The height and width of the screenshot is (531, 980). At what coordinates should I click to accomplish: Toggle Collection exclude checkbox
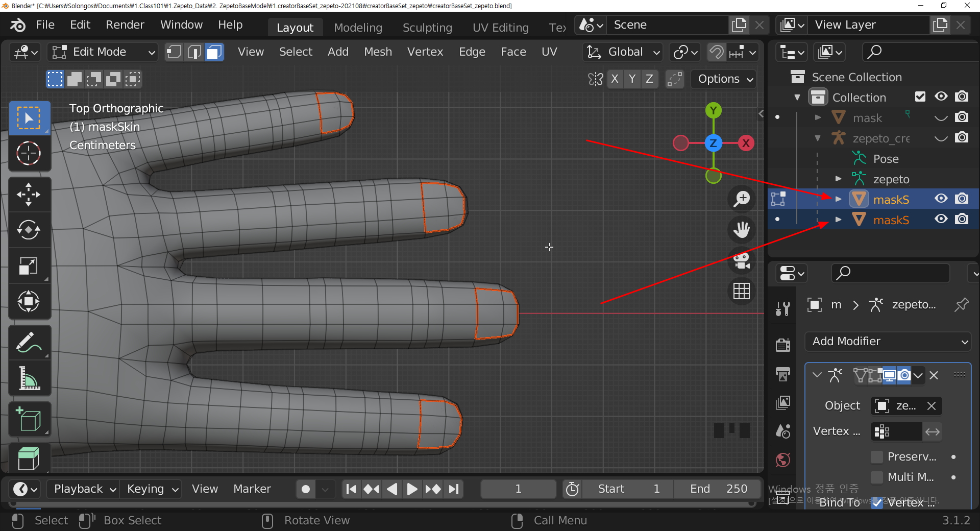[x=920, y=96]
